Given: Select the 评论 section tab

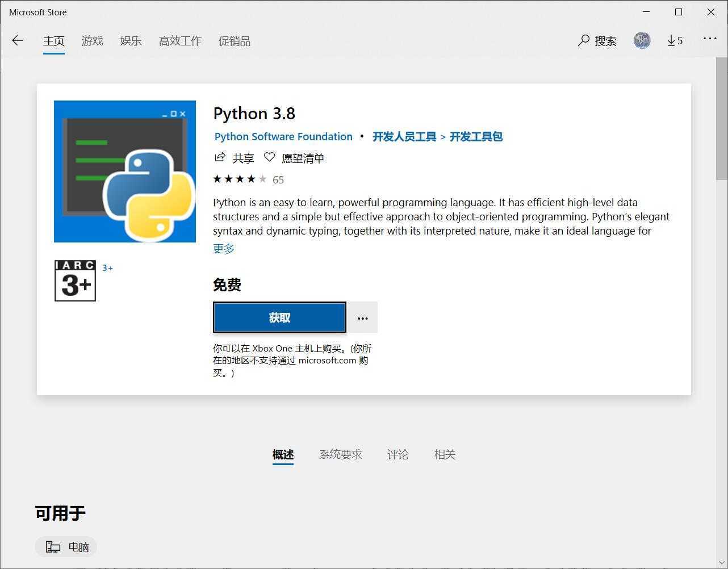Looking at the screenshot, I should (398, 454).
